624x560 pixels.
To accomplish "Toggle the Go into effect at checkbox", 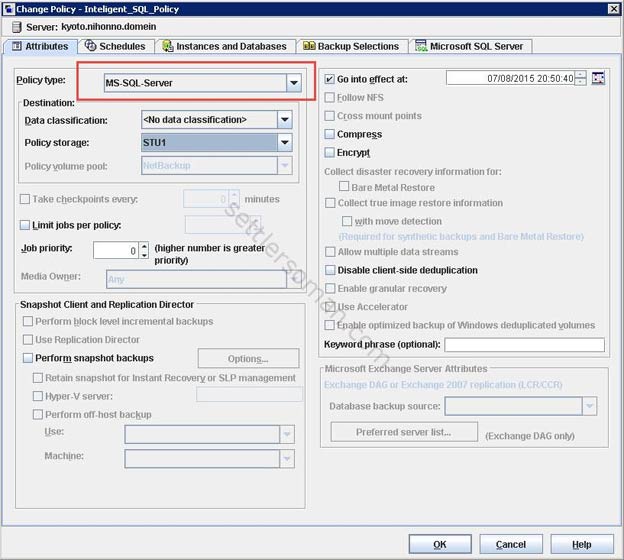I will coord(330,78).
